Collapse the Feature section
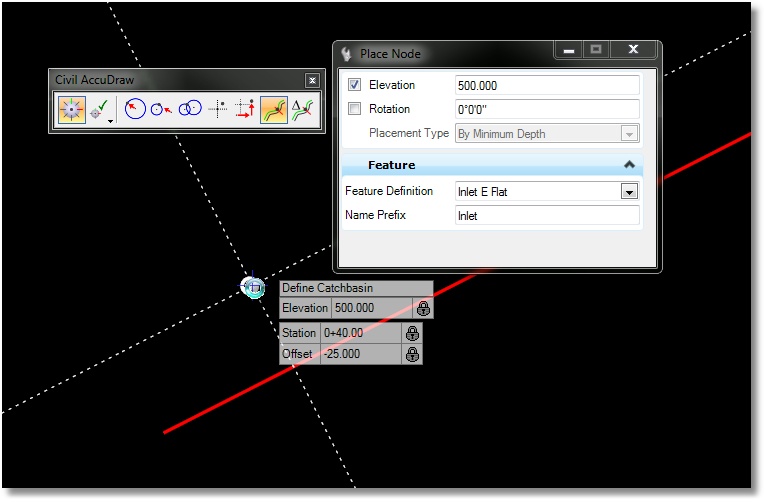The width and height of the screenshot is (765, 502). 629,165
